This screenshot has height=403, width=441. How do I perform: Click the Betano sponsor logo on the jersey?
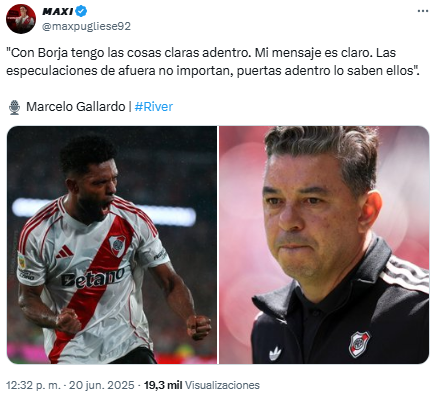tap(93, 277)
